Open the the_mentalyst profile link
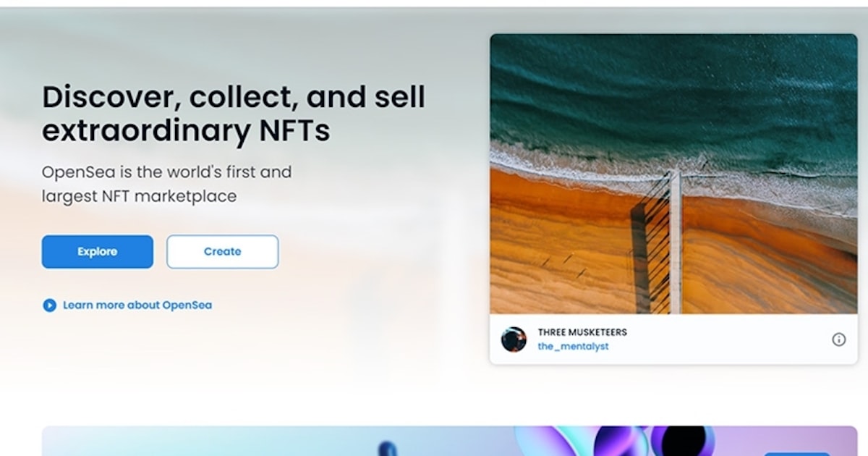The width and height of the screenshot is (868, 456). [x=573, y=347]
